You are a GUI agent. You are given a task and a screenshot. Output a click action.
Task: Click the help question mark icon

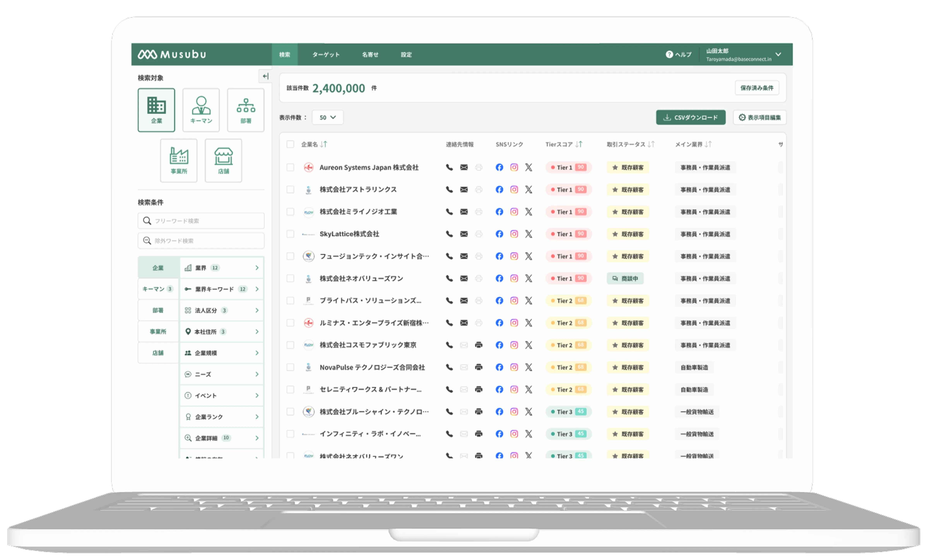[669, 54]
